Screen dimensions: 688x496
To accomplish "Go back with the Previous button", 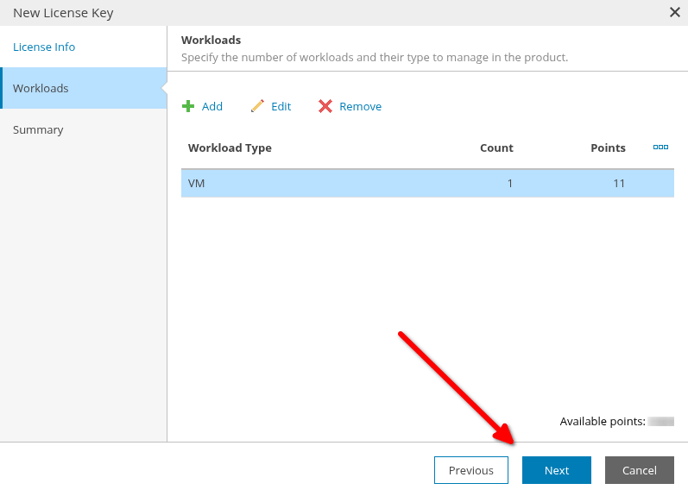I will pyautogui.click(x=471, y=470).
